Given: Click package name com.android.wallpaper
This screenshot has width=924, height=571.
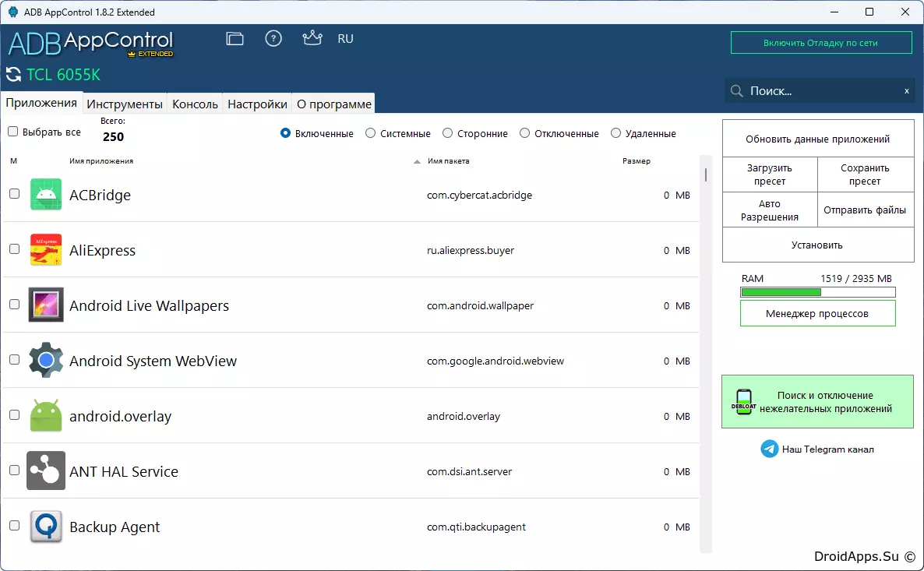Looking at the screenshot, I should [480, 306].
